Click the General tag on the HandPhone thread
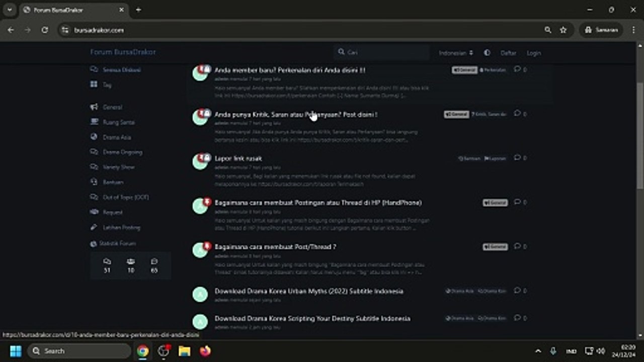The height and width of the screenshot is (362, 644). [x=495, y=203]
